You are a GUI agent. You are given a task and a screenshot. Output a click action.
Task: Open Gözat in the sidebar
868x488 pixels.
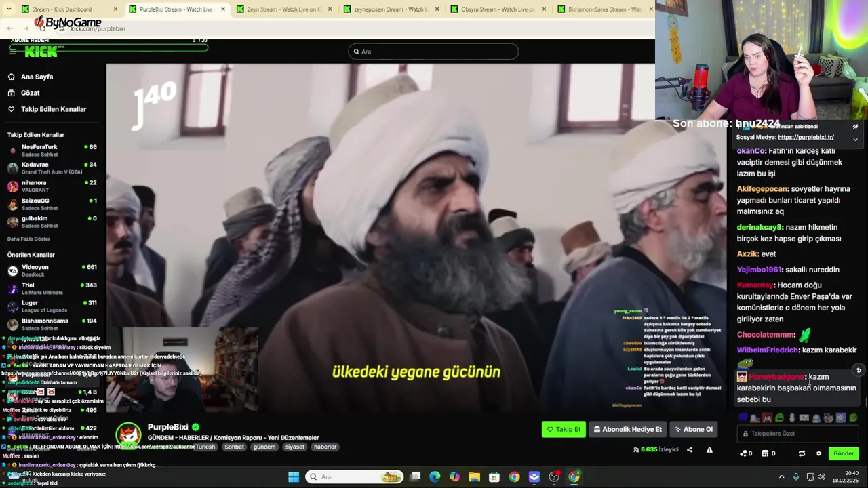[30, 93]
